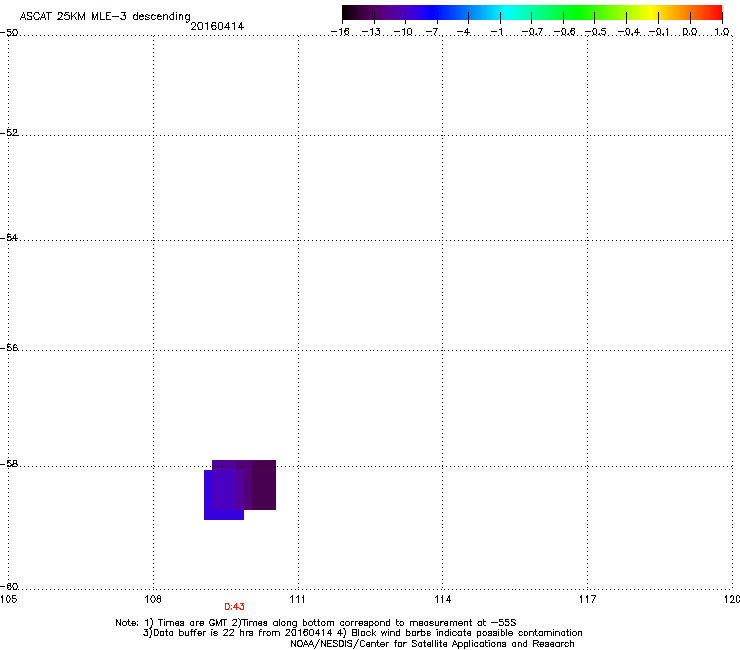Screen dimensions: 740x650
Task: Click latitude label -60
Action: point(9,586)
